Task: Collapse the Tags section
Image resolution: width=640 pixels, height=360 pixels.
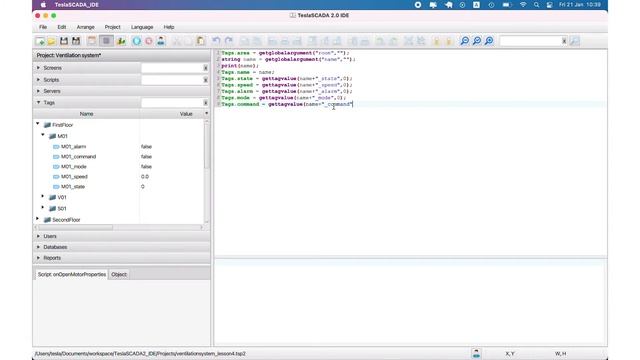Action: 38,102
